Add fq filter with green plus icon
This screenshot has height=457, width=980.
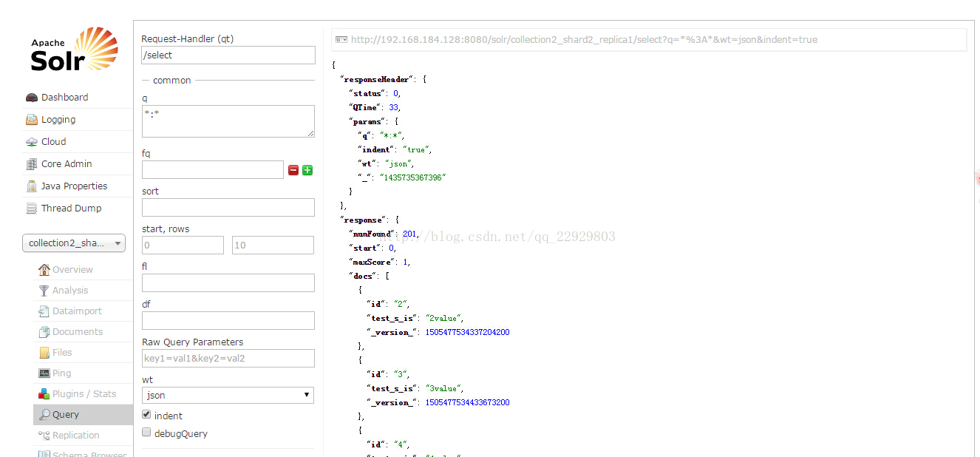point(307,170)
